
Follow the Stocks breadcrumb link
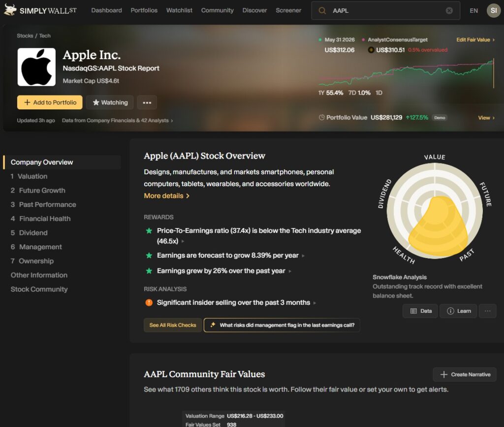coord(25,35)
